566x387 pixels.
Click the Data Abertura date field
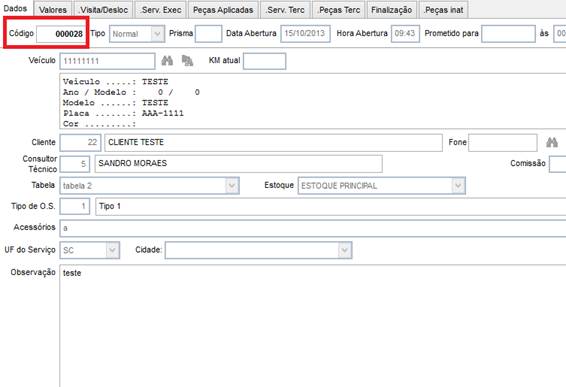[305, 34]
